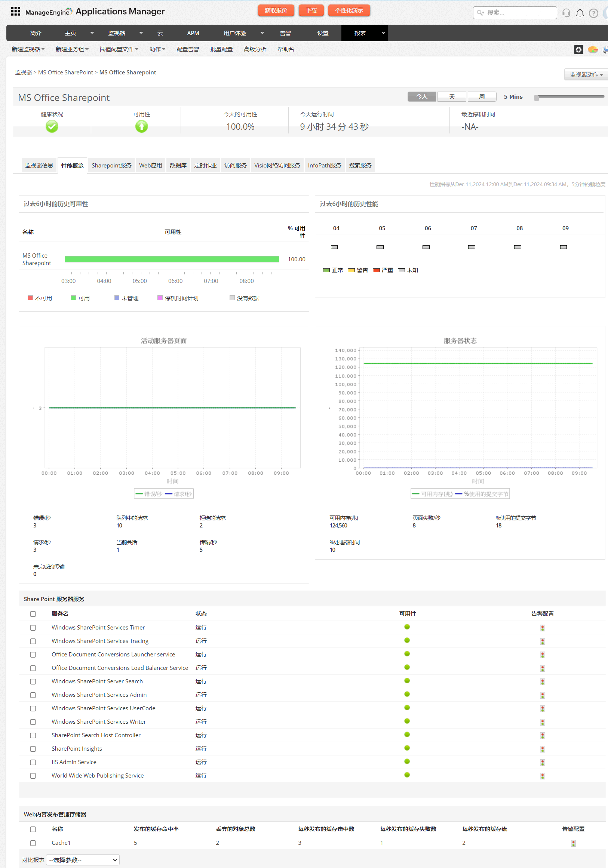Expand the 主页 menu arrow
The image size is (608, 868).
[x=92, y=33]
